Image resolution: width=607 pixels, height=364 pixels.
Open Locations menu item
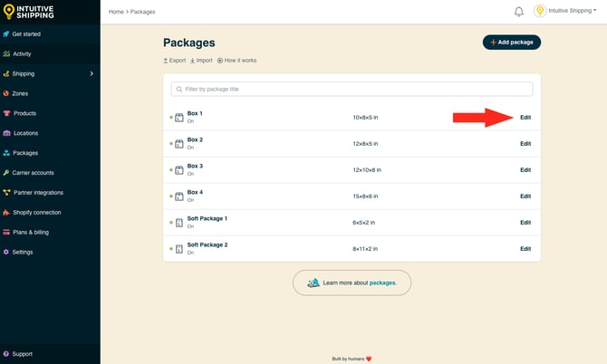pos(25,133)
